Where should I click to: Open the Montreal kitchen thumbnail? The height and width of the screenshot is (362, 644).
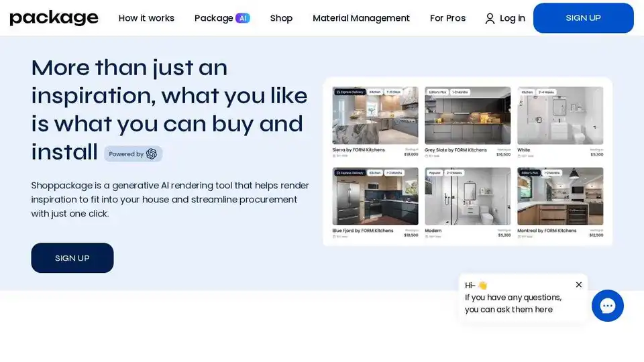[x=560, y=196]
